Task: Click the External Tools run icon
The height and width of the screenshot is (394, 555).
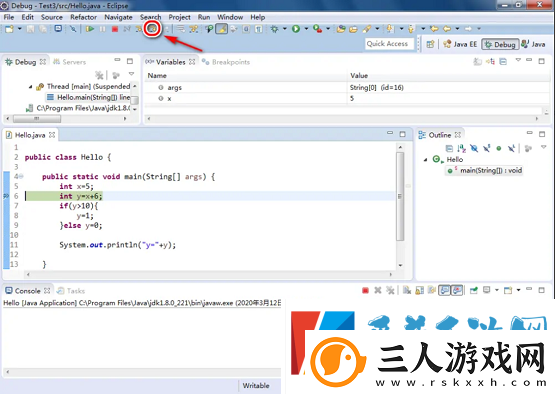Action: click(x=317, y=29)
